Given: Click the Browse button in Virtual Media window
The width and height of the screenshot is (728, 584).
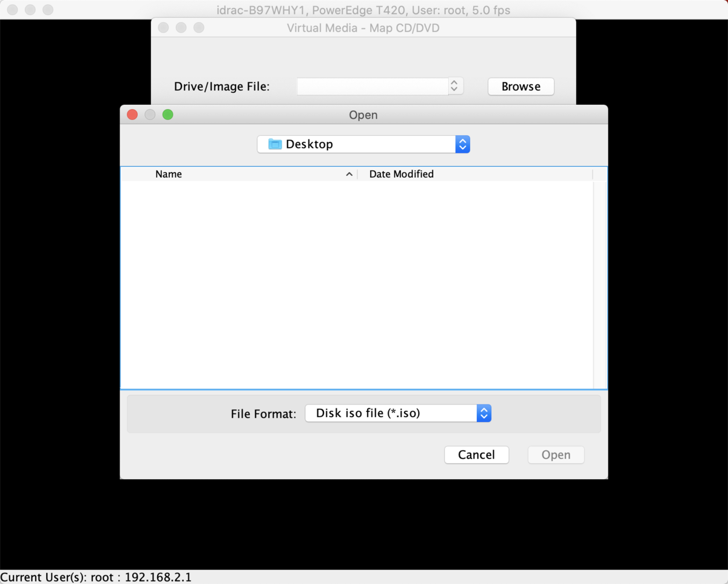Looking at the screenshot, I should (x=521, y=87).
